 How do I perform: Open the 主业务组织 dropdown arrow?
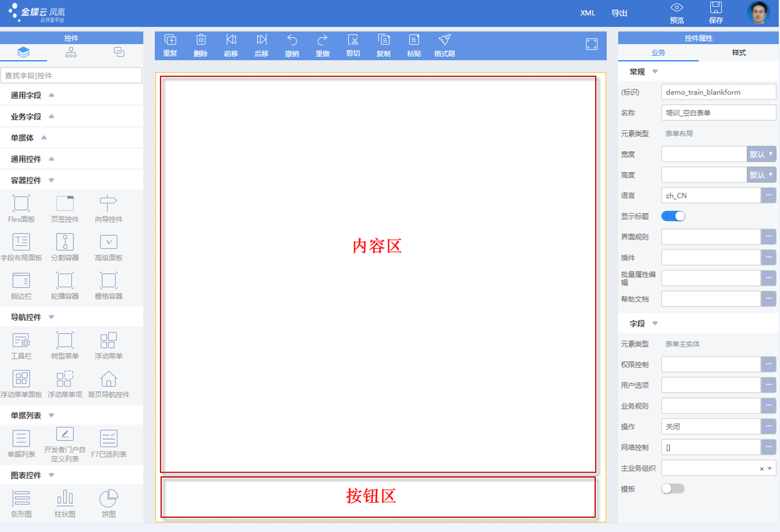[x=769, y=468]
